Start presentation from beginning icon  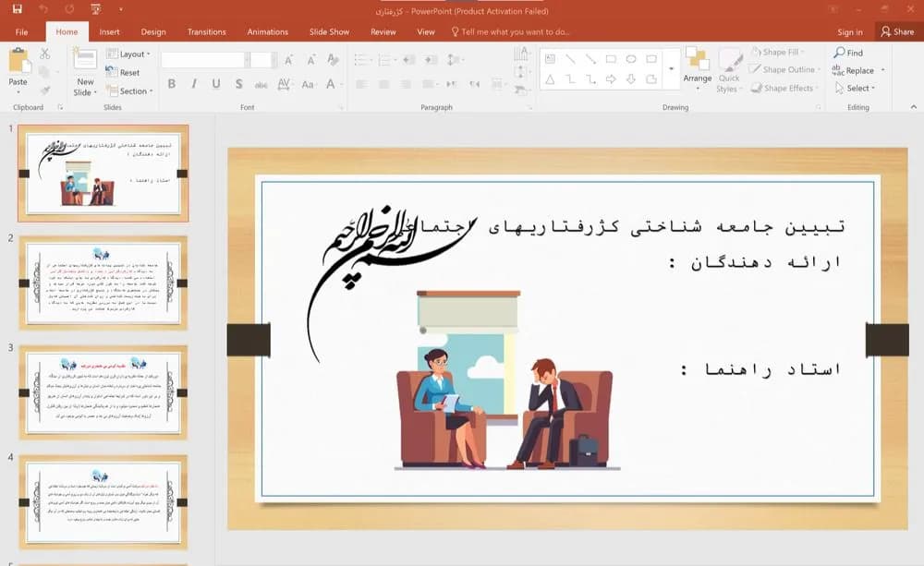coord(95,9)
